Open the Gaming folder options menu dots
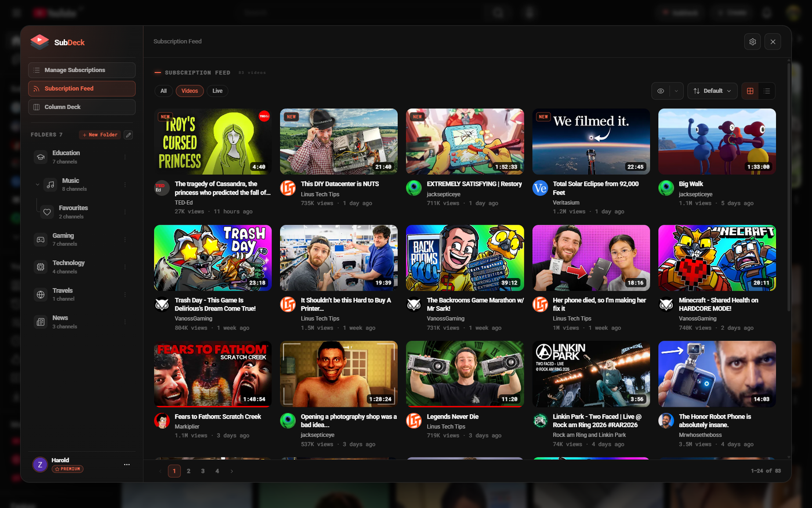The width and height of the screenshot is (812, 508). [125, 240]
